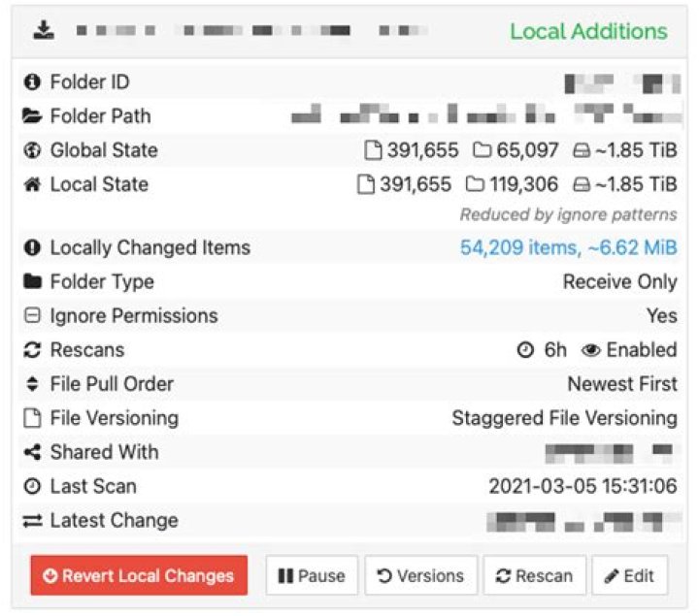Click the Staggered File Versioning value

tap(564, 418)
